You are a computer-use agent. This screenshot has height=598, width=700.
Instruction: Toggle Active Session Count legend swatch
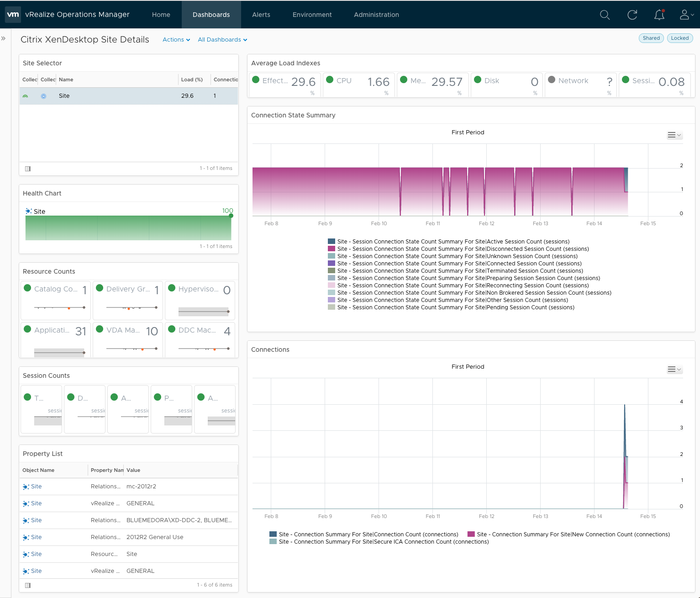tap(332, 242)
